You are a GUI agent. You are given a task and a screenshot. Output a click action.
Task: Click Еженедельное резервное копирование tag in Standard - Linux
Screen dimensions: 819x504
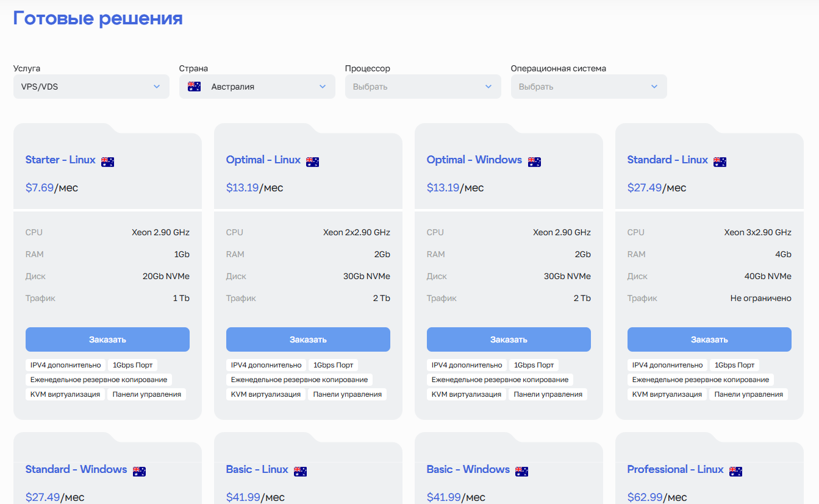(701, 380)
